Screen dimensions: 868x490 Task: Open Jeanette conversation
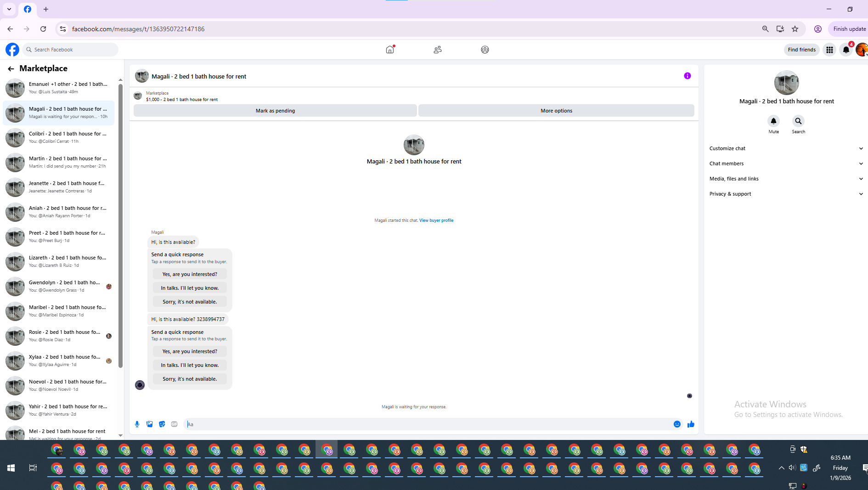pos(59,187)
